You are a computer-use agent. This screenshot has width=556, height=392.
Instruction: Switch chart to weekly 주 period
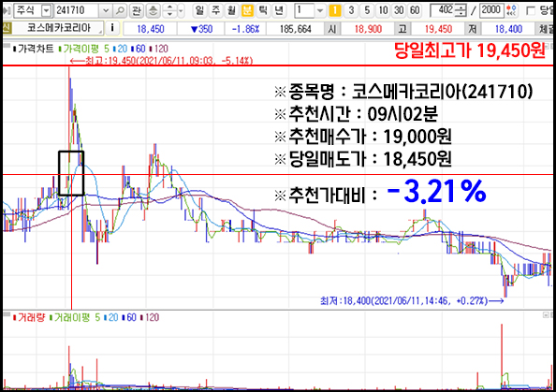click(215, 10)
